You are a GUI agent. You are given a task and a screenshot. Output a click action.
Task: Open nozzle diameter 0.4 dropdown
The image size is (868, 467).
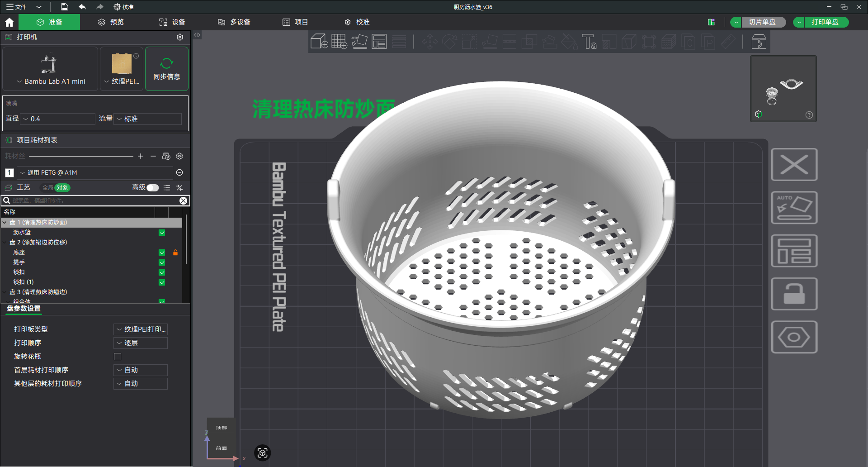click(x=58, y=119)
